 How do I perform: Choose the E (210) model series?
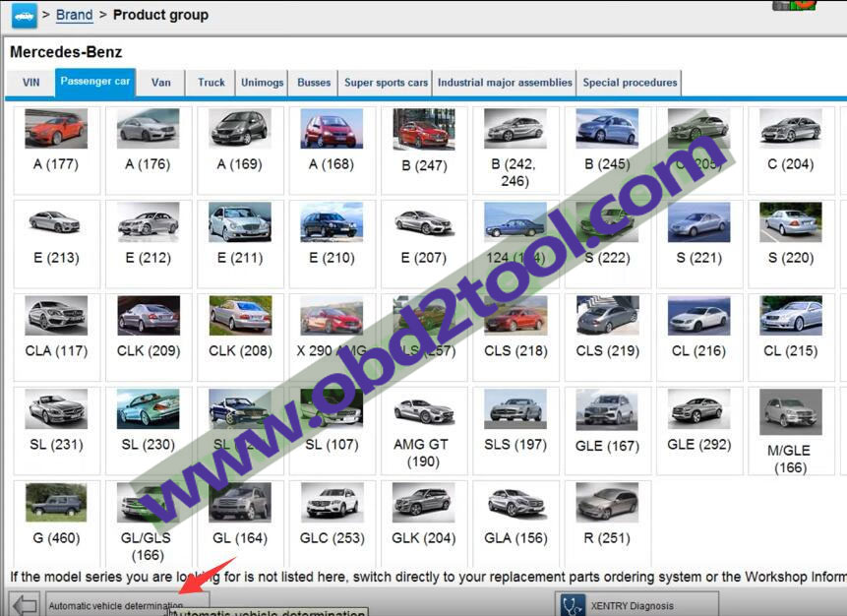333,244
